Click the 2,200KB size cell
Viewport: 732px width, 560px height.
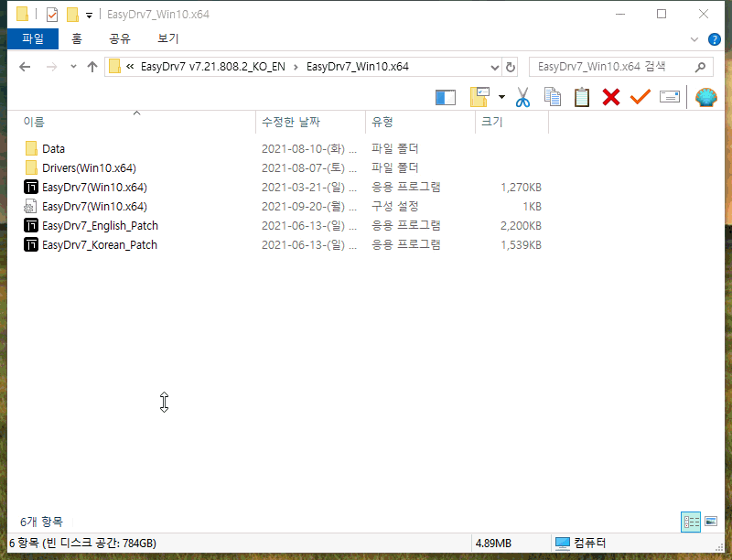(x=521, y=226)
